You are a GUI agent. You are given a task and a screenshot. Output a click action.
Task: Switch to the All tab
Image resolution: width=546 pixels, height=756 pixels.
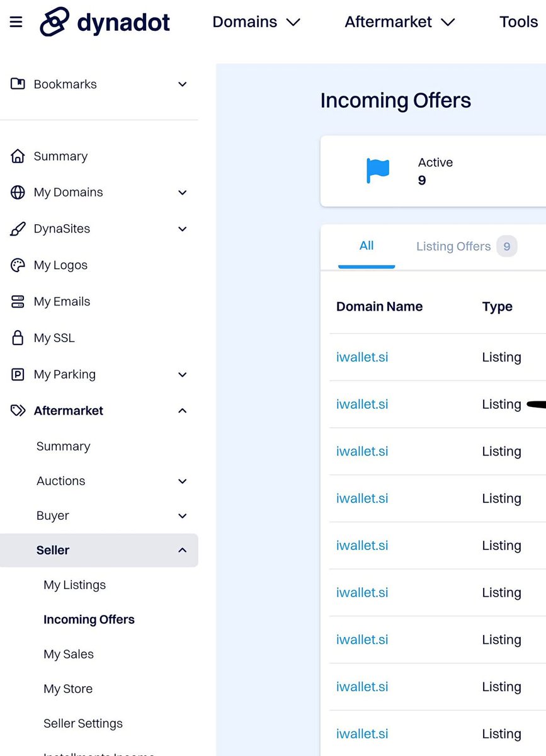(367, 246)
